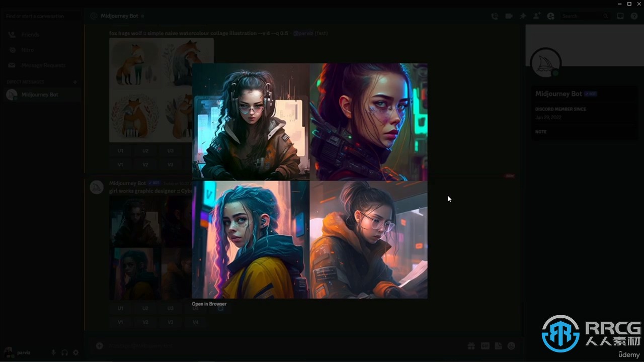Click U2 under the cyberpunk girl images
The width and height of the screenshot is (644, 362).
(145, 308)
